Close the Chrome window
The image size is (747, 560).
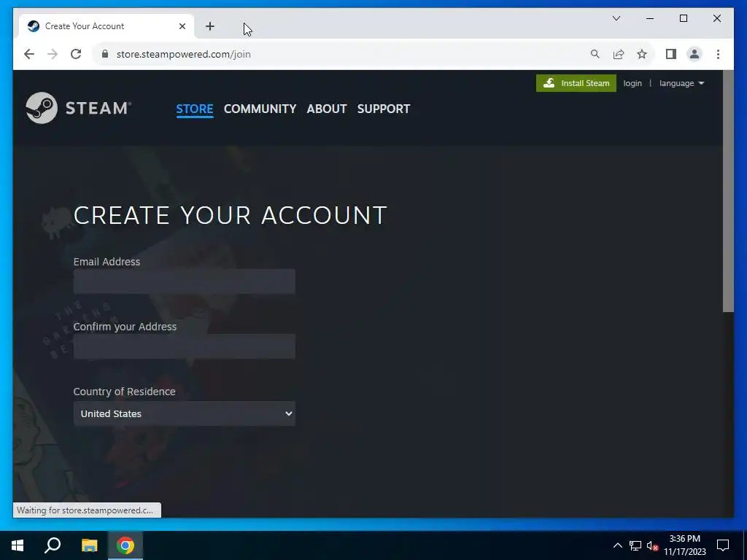click(716, 18)
